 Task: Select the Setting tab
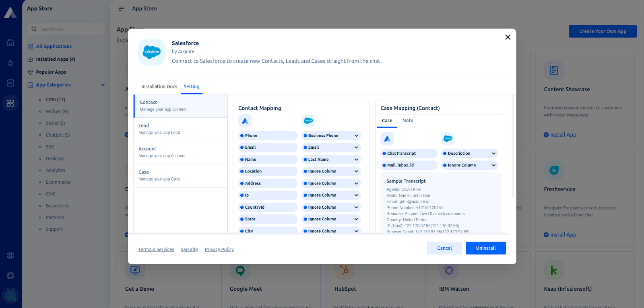(x=192, y=86)
